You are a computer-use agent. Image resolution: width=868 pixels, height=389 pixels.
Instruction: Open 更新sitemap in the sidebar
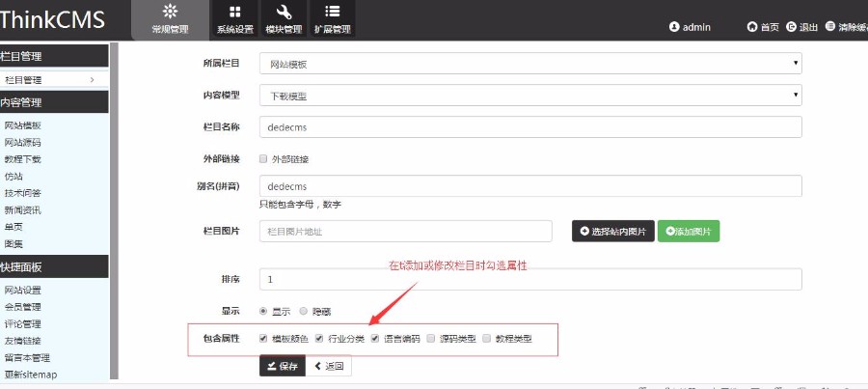[31, 375]
